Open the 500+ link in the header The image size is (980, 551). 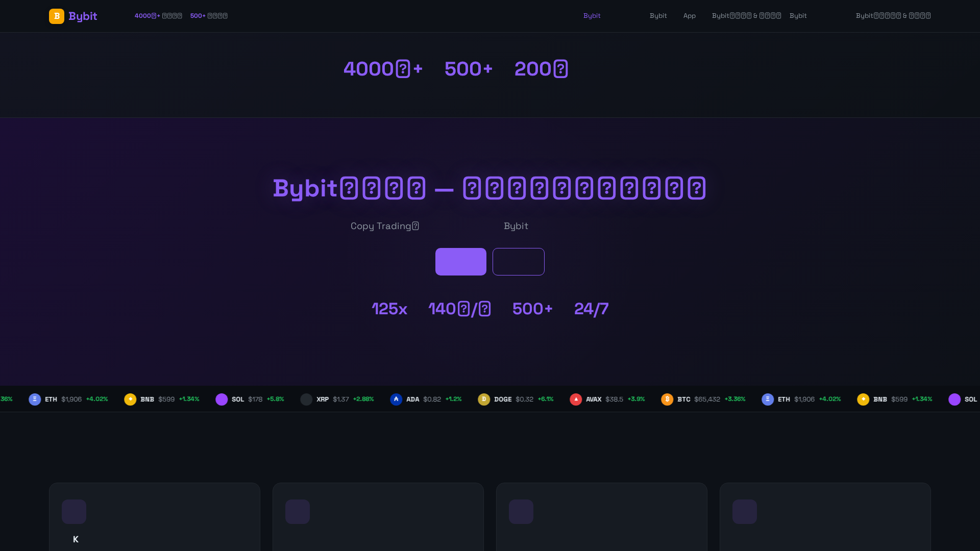coord(208,16)
